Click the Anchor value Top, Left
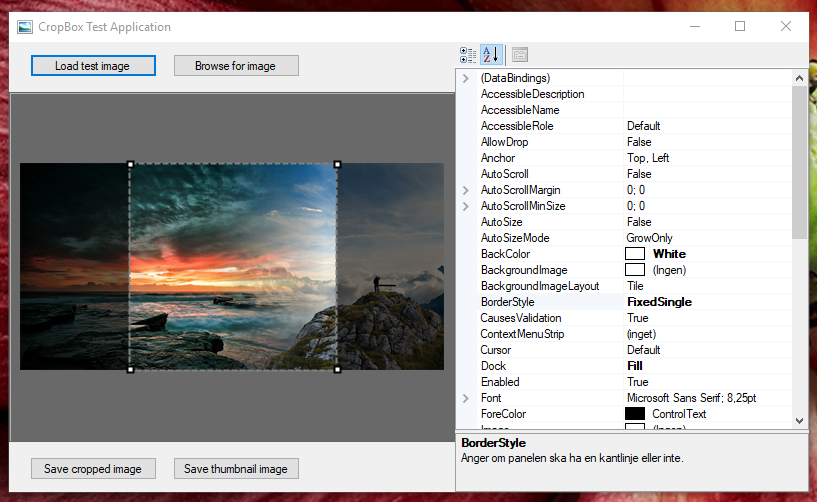 (x=648, y=158)
